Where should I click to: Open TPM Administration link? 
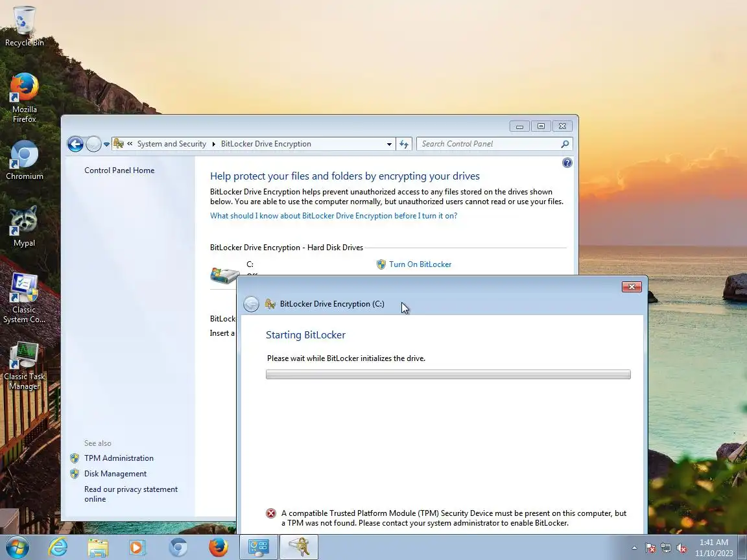click(x=119, y=458)
